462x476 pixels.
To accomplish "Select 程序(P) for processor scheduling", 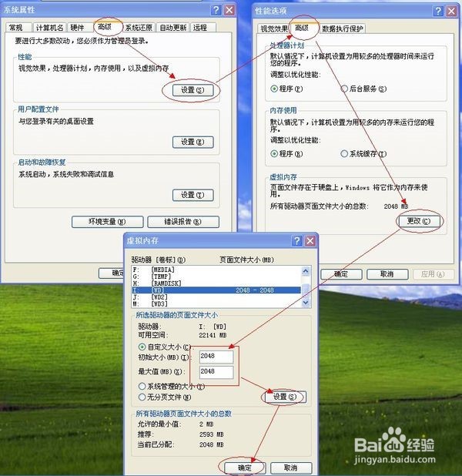I will pyautogui.click(x=286, y=89).
